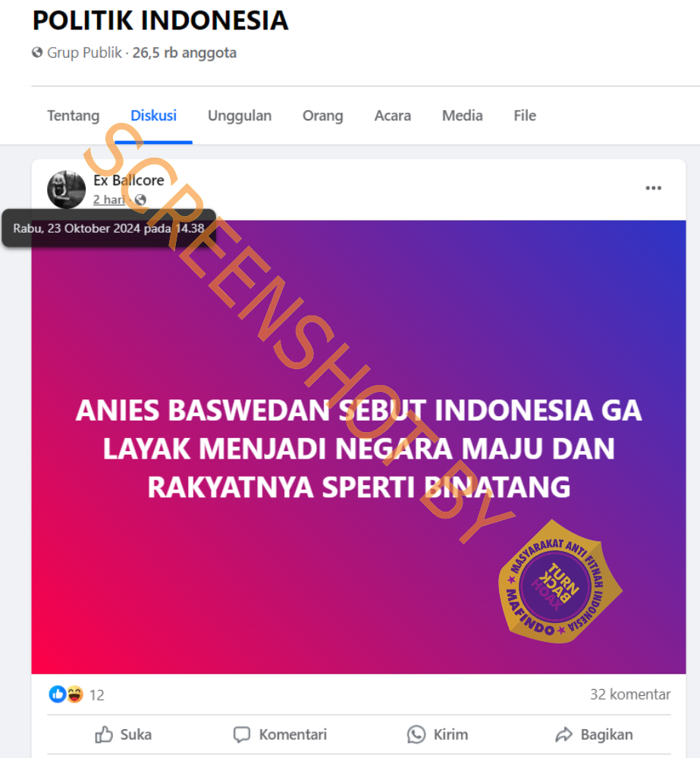Share the post with Bagikan
The image size is (700, 758).
[594, 735]
